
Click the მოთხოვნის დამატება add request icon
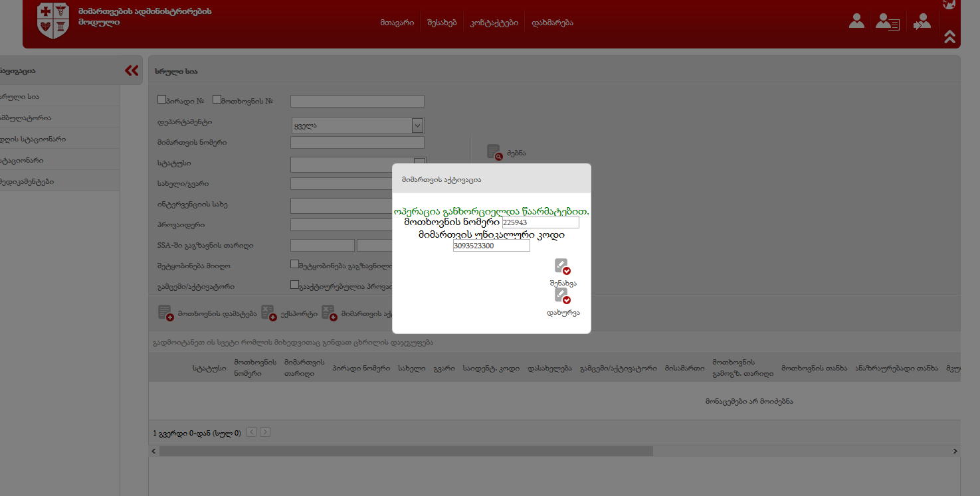coord(165,313)
